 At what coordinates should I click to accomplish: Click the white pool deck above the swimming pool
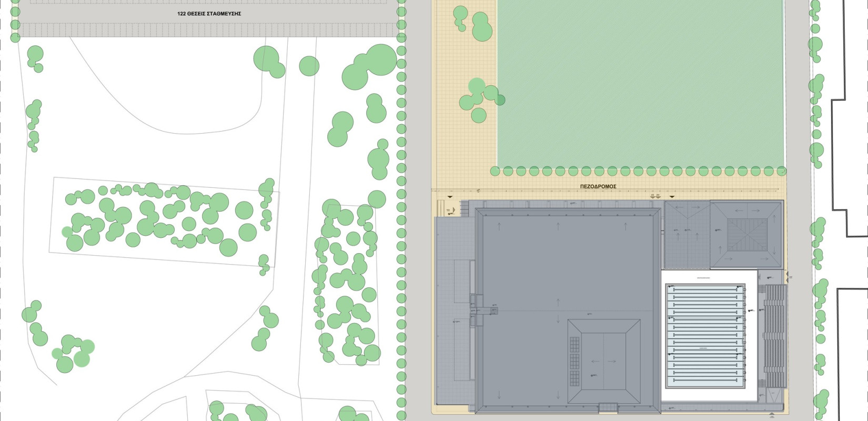704,277
